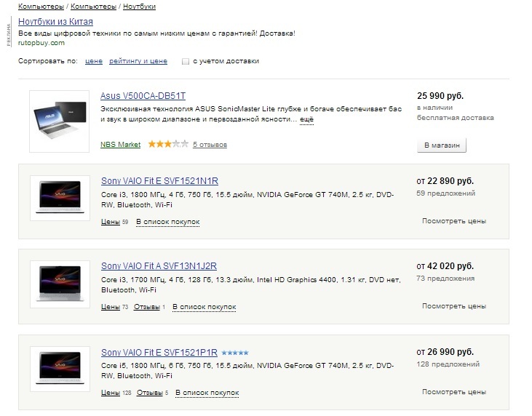Open 'Отзывы' for Sony VAIO SVF1521P1R
This screenshot has width=532, height=416.
[x=149, y=393]
